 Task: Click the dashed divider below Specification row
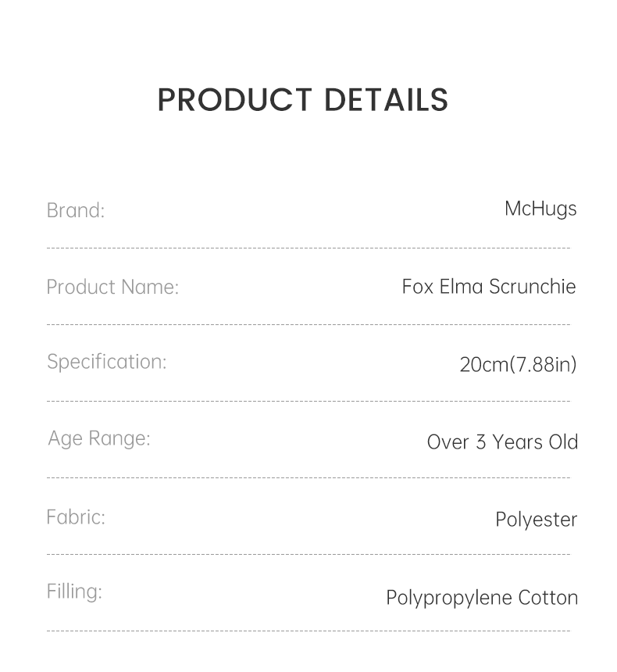tap(308, 401)
